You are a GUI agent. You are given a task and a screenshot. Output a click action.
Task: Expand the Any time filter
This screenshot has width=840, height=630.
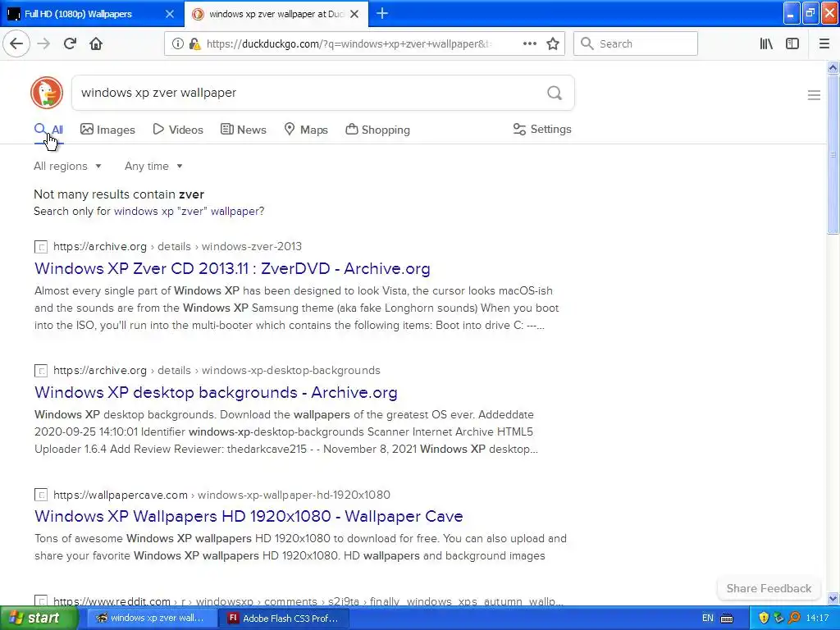153,166
